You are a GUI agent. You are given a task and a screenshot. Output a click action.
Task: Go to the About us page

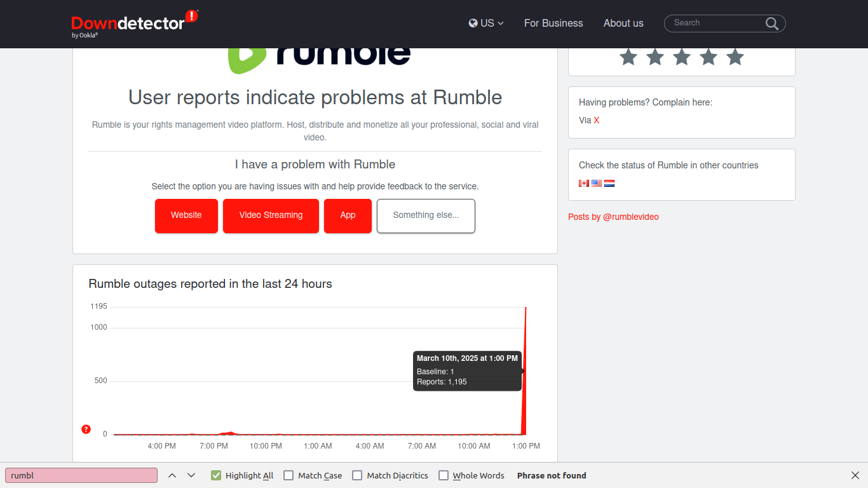(623, 23)
